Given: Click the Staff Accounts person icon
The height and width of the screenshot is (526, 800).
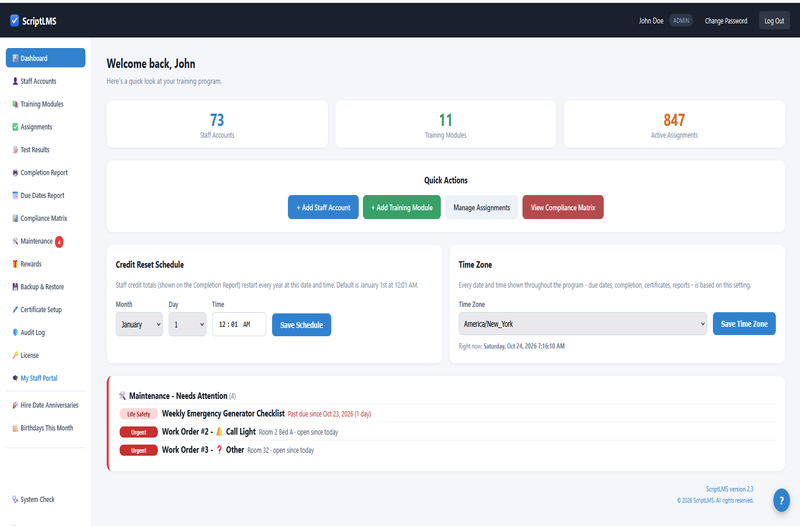Looking at the screenshot, I should (15, 81).
